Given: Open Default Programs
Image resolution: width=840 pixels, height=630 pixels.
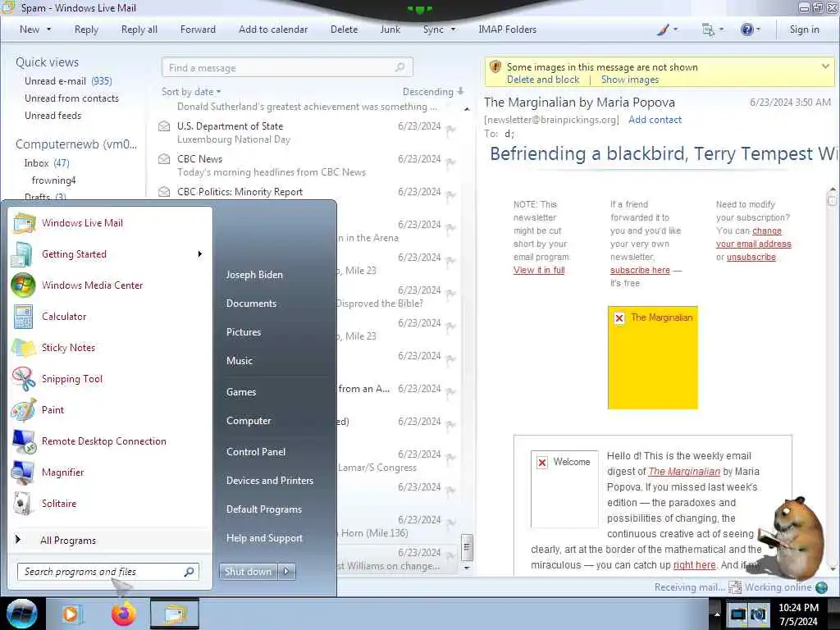Looking at the screenshot, I should tap(264, 509).
